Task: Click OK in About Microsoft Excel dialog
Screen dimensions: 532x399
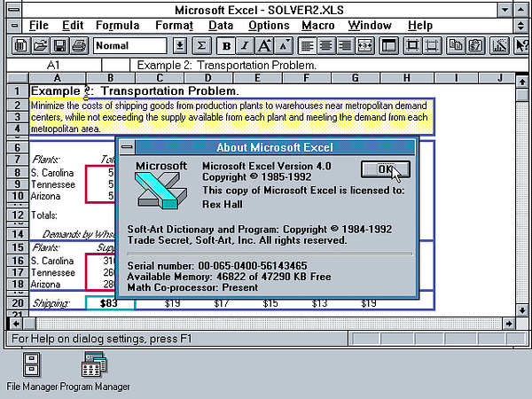Action: coord(386,169)
